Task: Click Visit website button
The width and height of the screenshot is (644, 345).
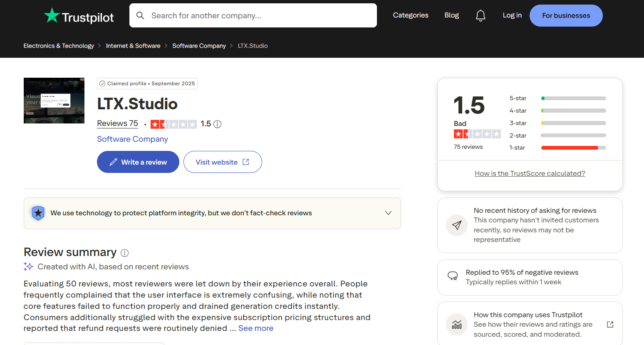Action: click(x=223, y=162)
